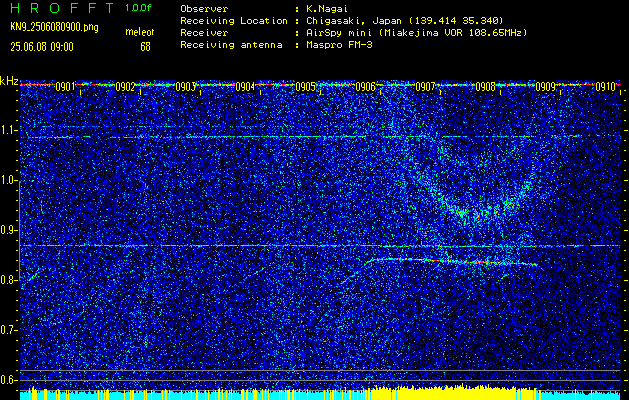Click time marker 0905

pyautogui.click(x=305, y=87)
